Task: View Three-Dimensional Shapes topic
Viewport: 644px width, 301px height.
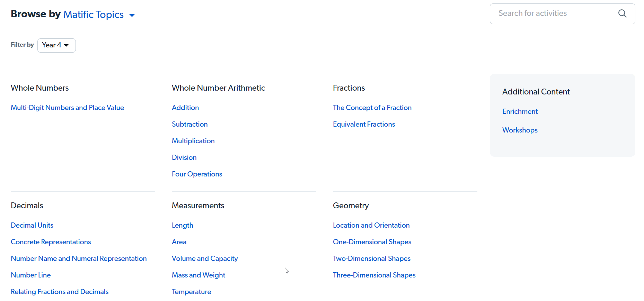Action: [x=374, y=275]
